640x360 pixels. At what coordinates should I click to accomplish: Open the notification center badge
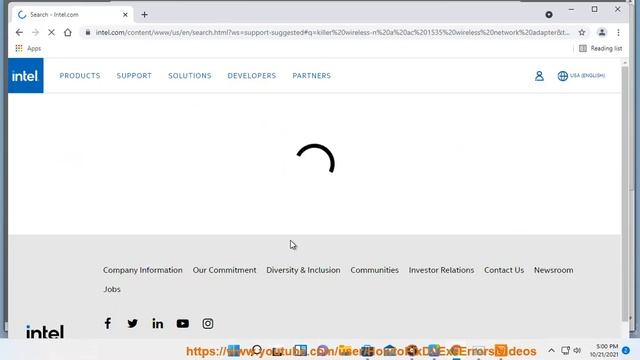[x=626, y=350]
